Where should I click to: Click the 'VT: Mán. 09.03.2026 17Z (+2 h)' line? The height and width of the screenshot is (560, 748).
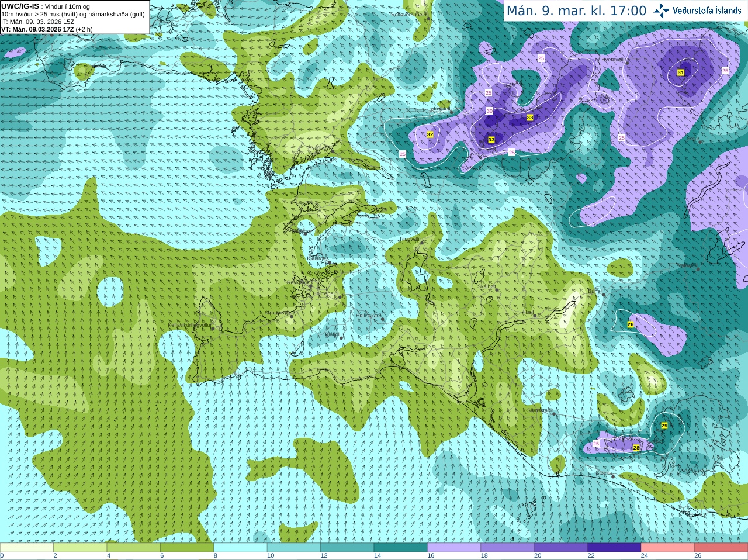click(x=47, y=29)
